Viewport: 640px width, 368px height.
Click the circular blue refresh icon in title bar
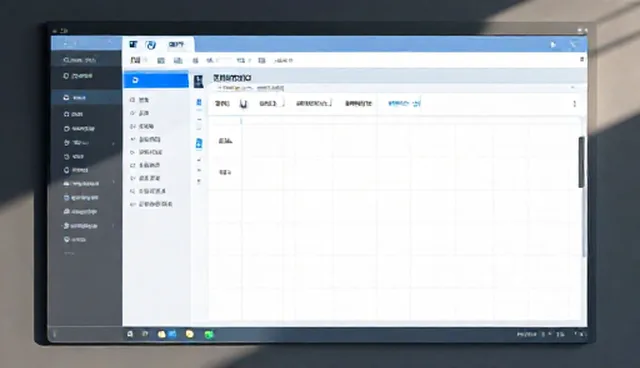[x=151, y=45]
